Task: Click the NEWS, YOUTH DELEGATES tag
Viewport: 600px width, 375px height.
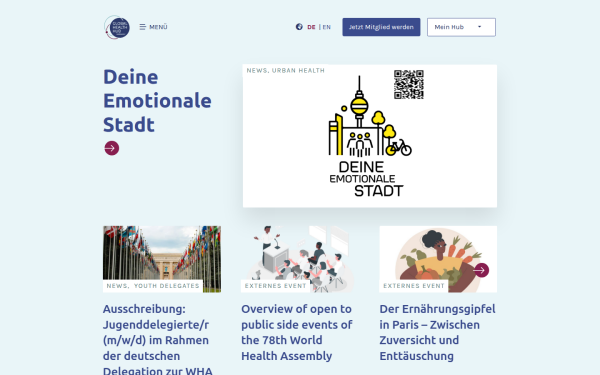Action: [x=153, y=286]
